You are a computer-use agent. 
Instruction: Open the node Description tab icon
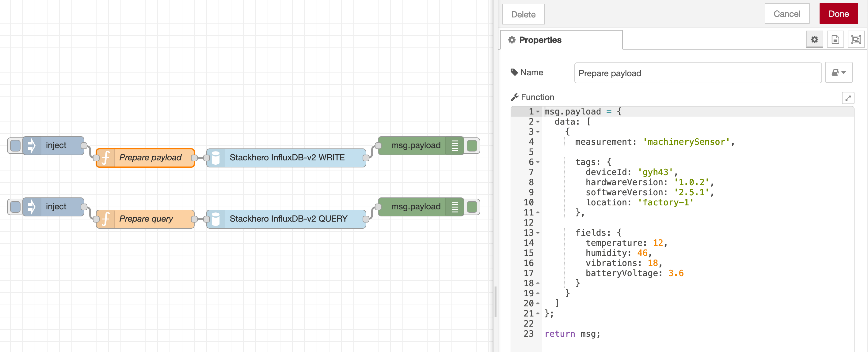point(835,39)
